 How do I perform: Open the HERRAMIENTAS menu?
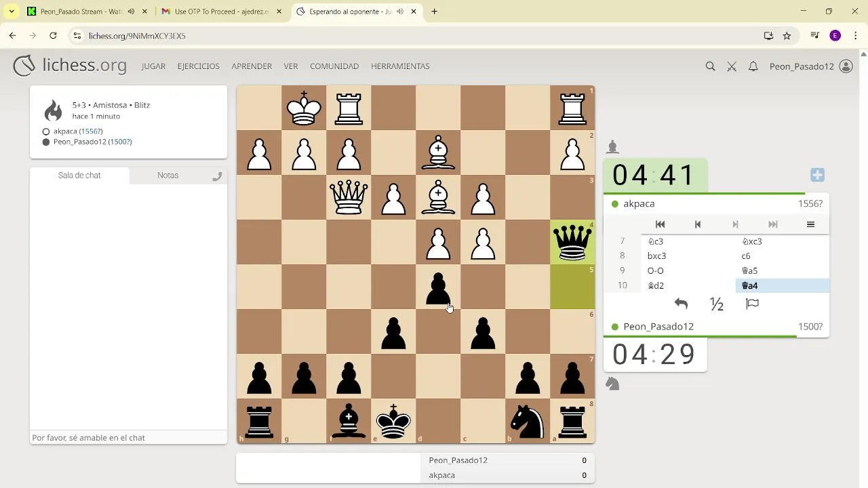click(x=400, y=66)
